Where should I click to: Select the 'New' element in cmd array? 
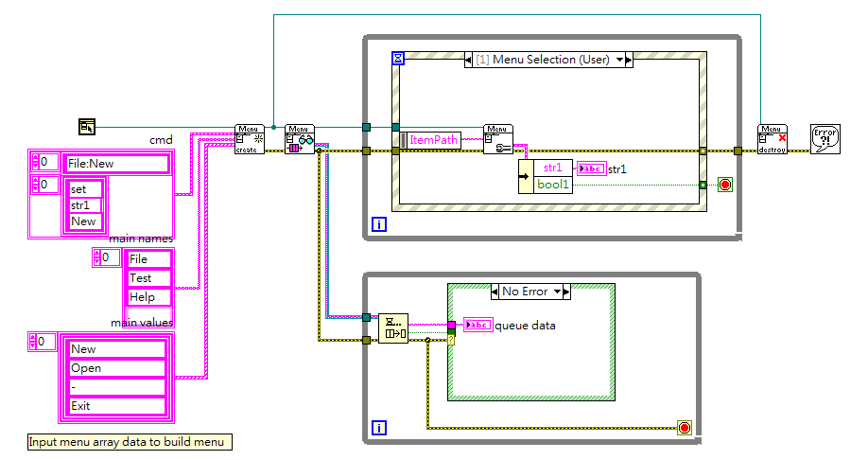(x=84, y=221)
